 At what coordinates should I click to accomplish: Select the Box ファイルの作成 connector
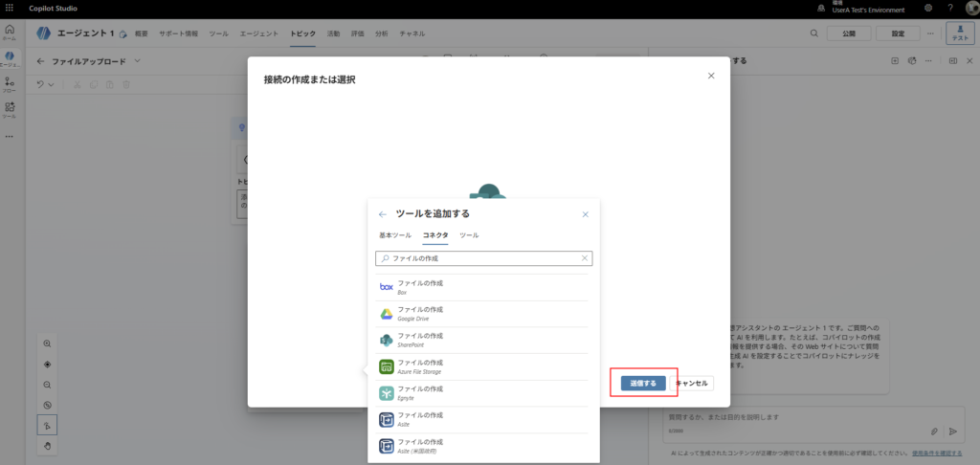(x=421, y=287)
